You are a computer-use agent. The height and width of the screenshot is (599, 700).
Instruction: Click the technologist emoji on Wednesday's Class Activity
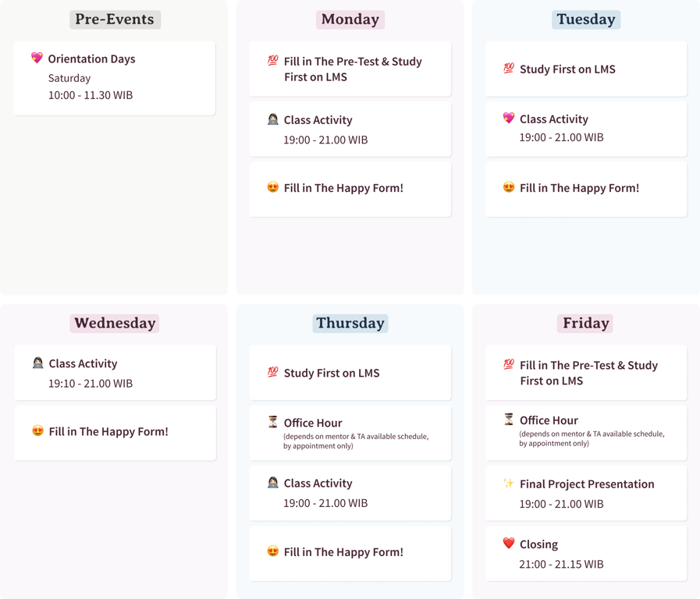pos(37,363)
